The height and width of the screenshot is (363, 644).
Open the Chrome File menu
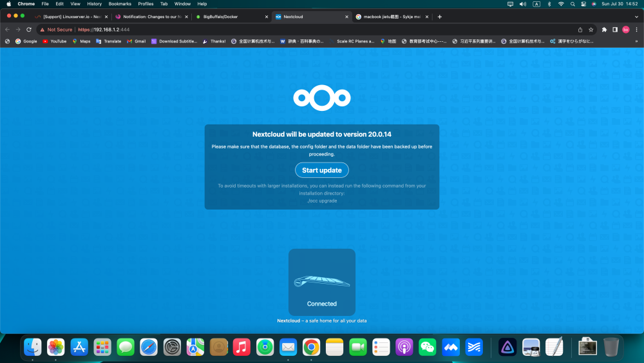[x=45, y=4]
